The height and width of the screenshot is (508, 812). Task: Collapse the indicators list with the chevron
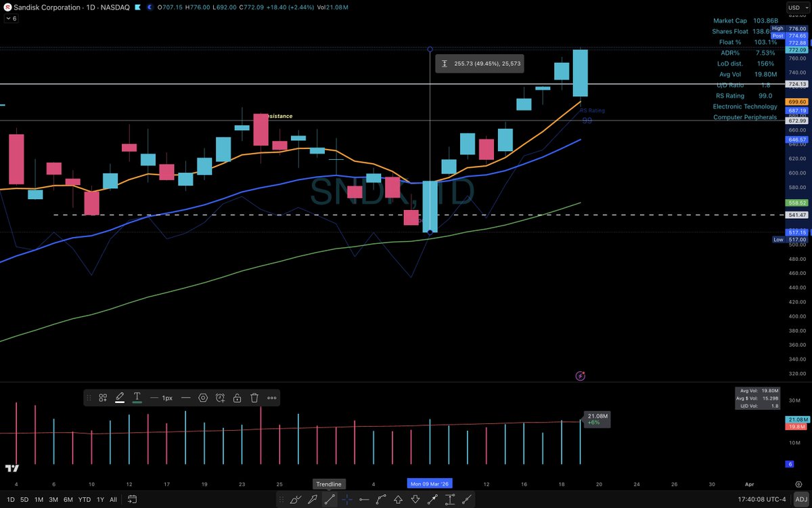click(8, 19)
